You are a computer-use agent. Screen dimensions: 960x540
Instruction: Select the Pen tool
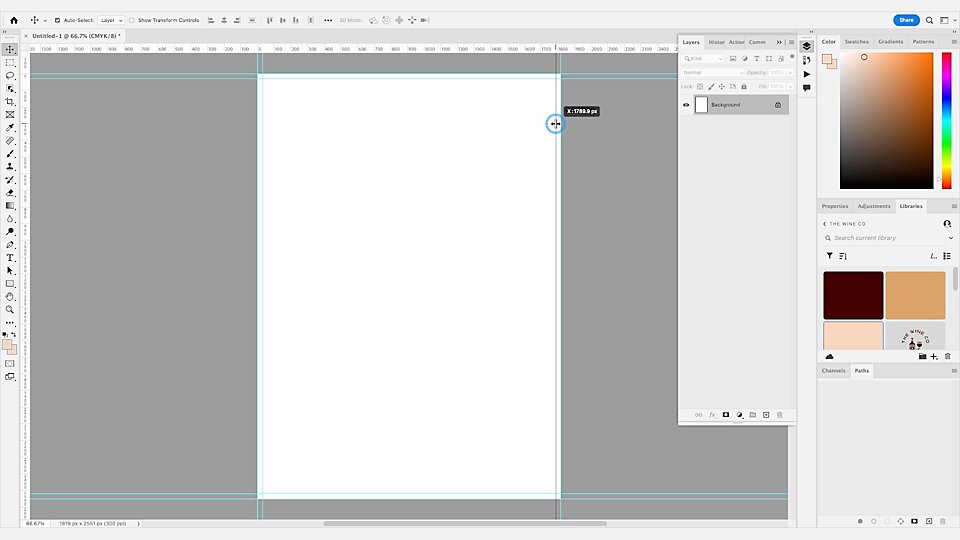[10, 245]
